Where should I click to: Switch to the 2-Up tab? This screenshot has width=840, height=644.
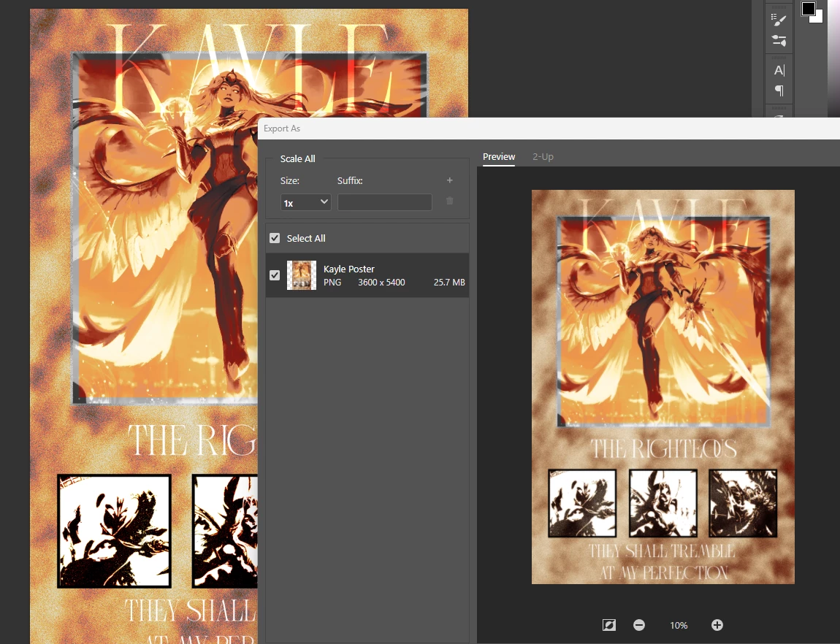pyautogui.click(x=543, y=157)
